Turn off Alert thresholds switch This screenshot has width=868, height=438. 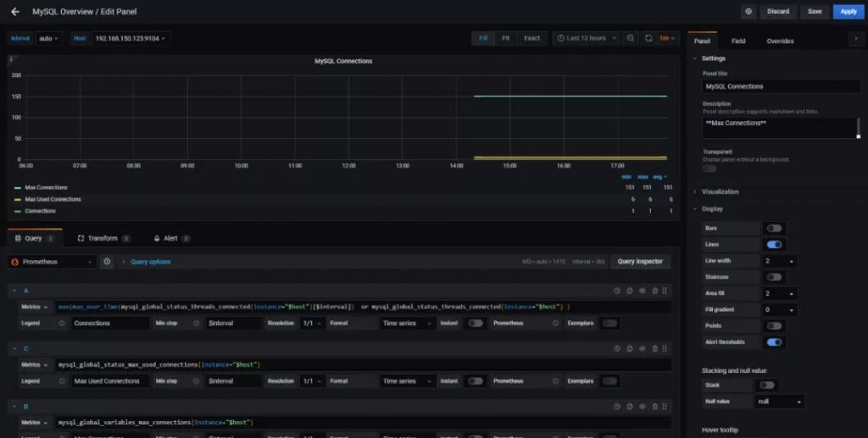(774, 342)
